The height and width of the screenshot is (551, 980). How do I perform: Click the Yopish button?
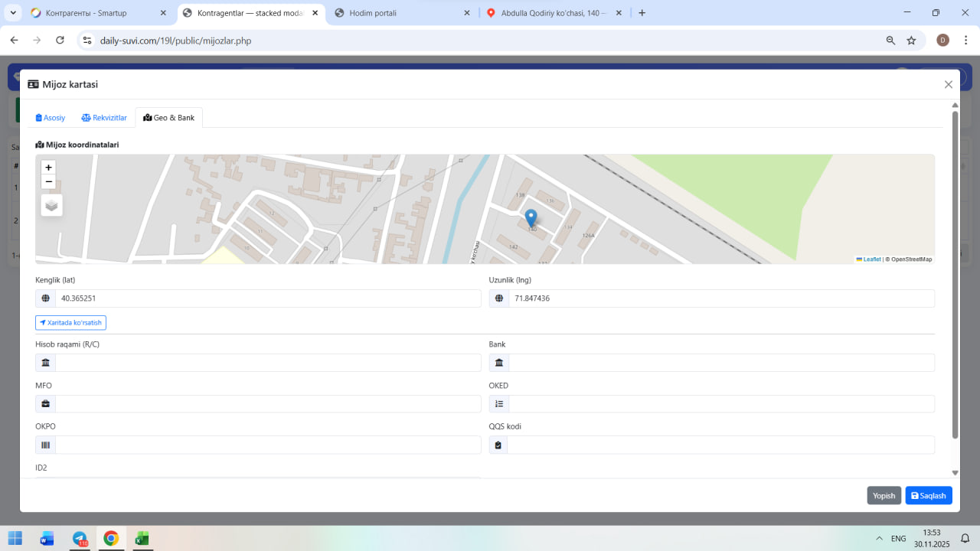point(884,496)
